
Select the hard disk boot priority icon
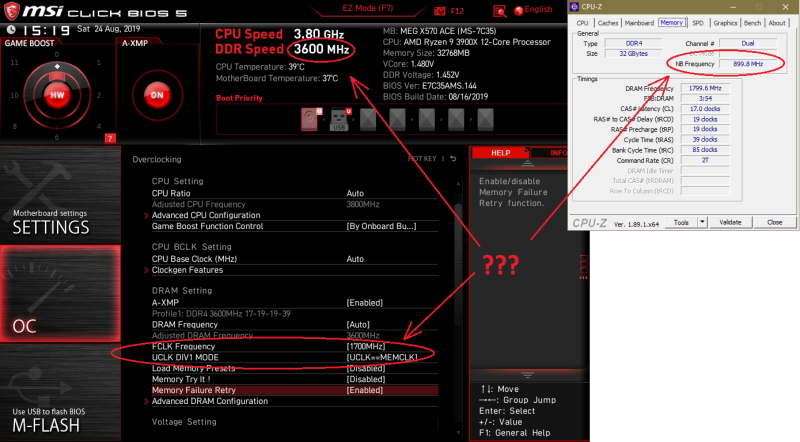310,119
